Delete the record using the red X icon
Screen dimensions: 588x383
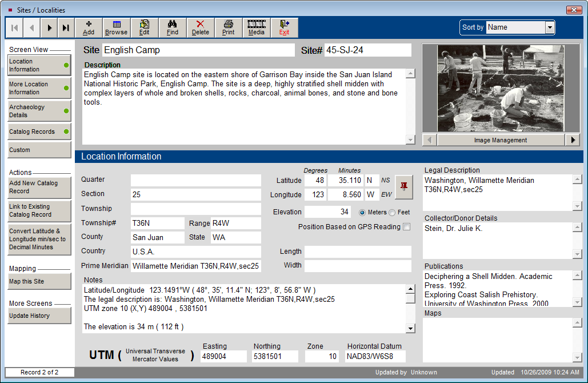click(x=201, y=27)
